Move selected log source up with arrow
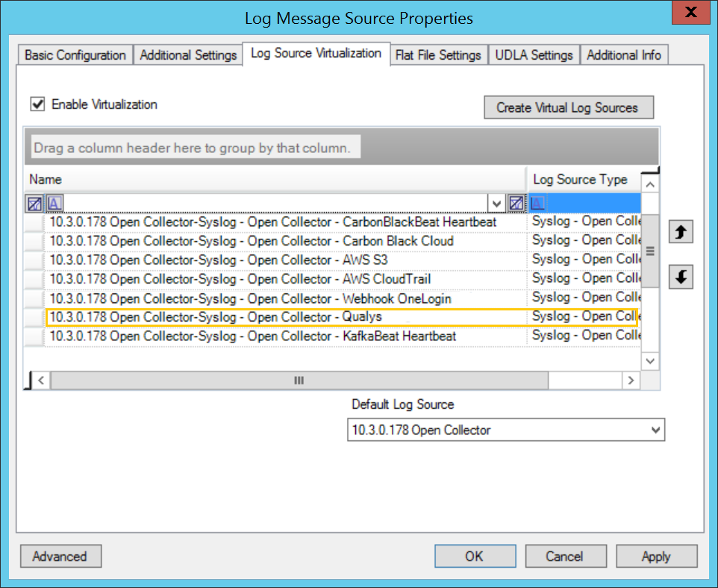 point(681,232)
